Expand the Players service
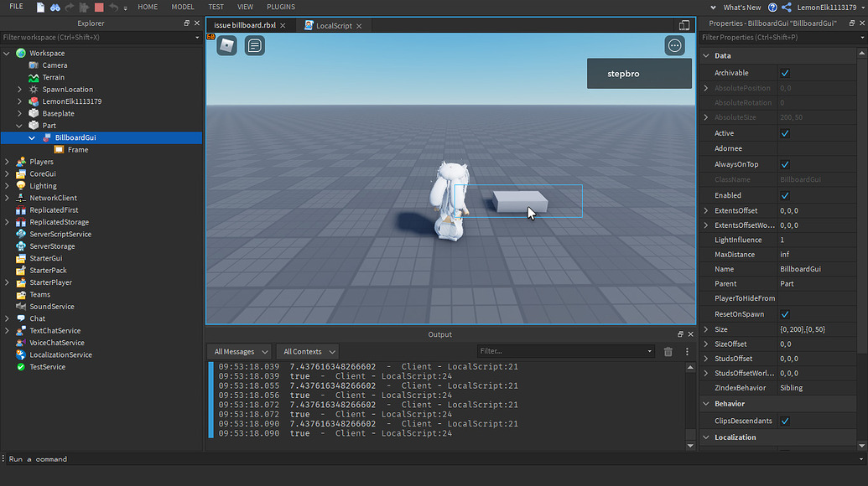 [x=7, y=162]
